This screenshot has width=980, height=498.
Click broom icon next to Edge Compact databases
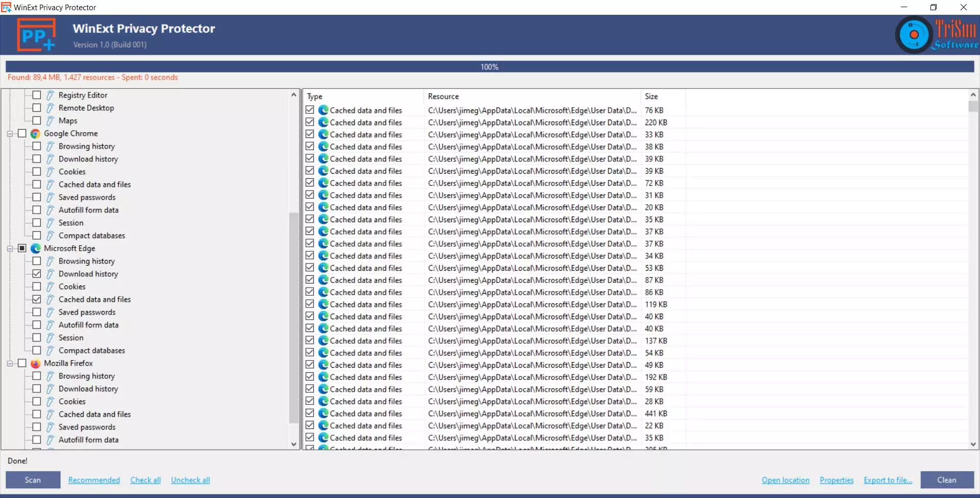(x=50, y=350)
